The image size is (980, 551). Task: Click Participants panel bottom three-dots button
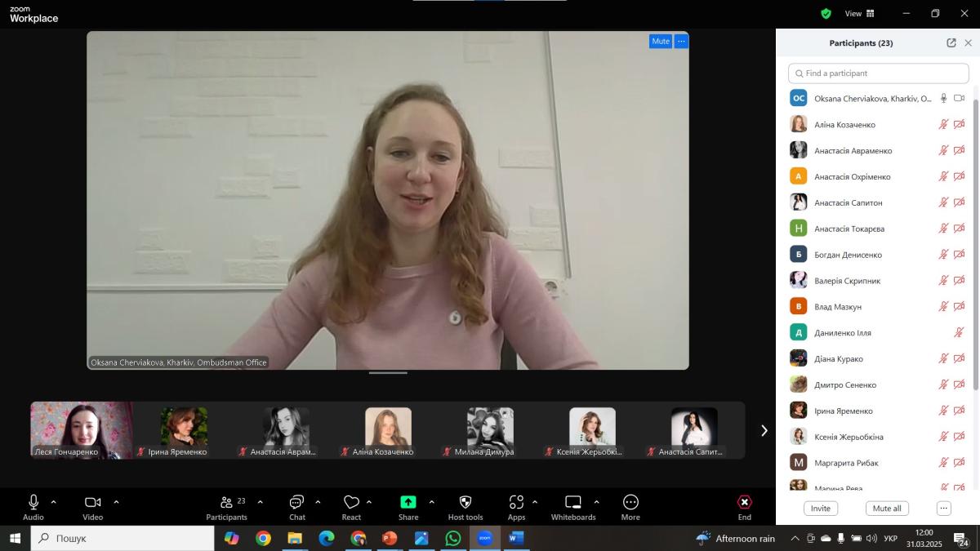pos(944,509)
